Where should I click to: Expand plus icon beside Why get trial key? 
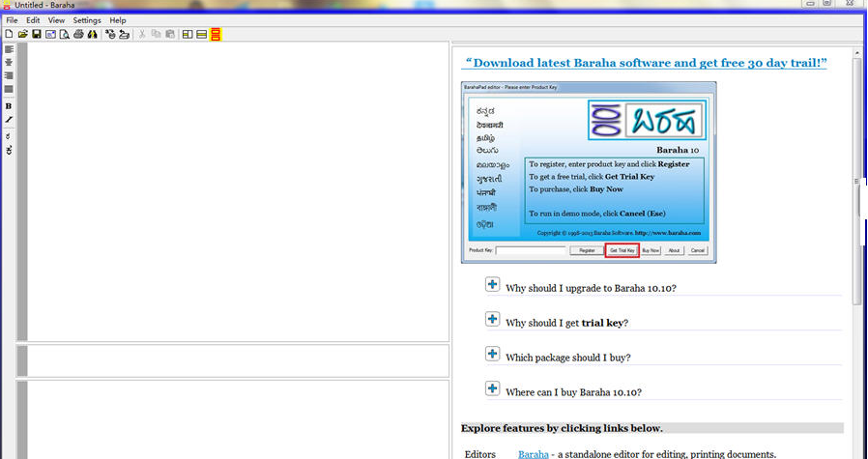click(x=492, y=319)
